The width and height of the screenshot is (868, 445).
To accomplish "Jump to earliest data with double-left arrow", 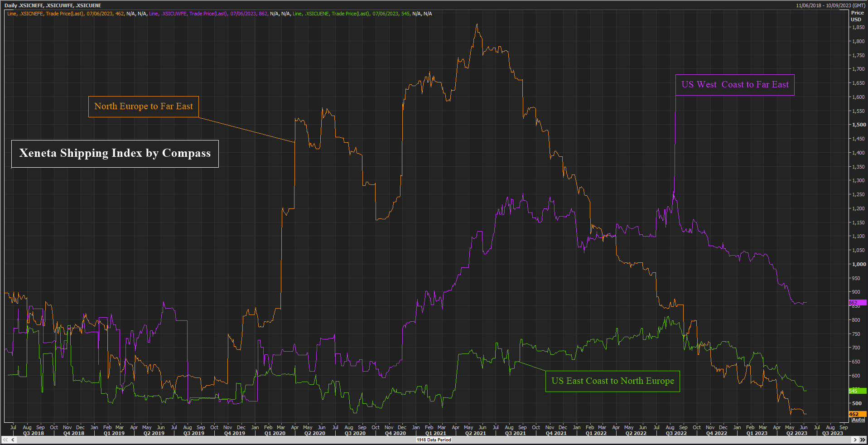I will 5,440.
